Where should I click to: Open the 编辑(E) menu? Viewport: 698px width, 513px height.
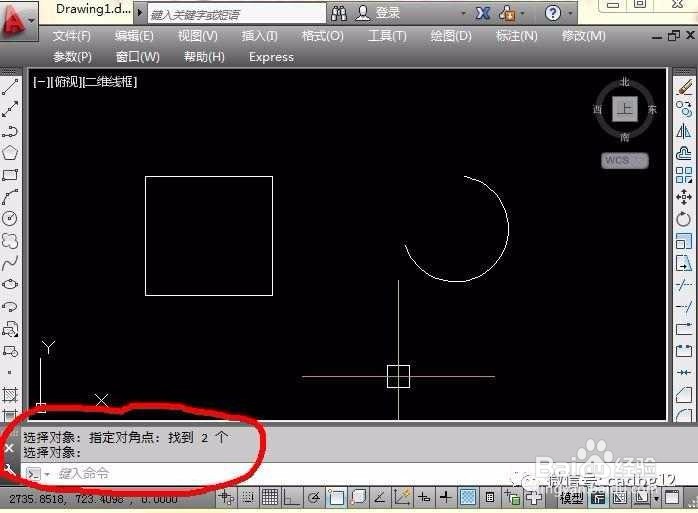[x=134, y=36]
